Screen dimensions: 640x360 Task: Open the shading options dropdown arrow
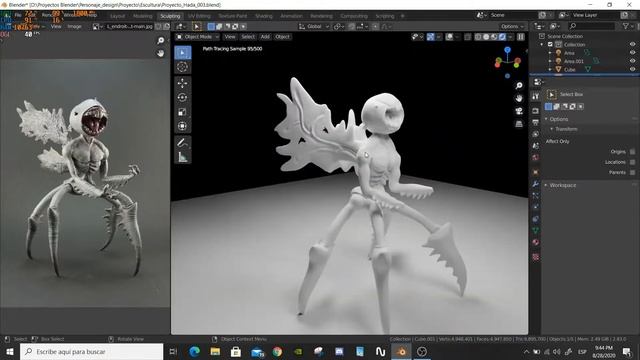coord(510,37)
